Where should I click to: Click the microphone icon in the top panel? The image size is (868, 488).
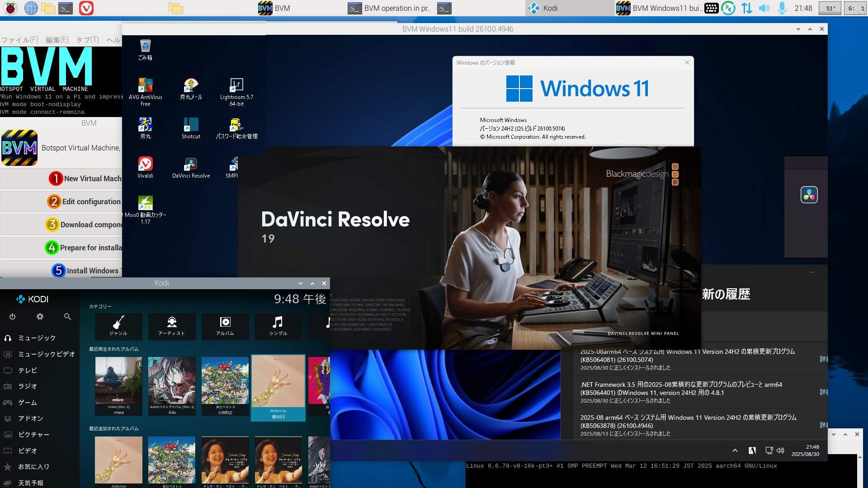[x=782, y=8]
